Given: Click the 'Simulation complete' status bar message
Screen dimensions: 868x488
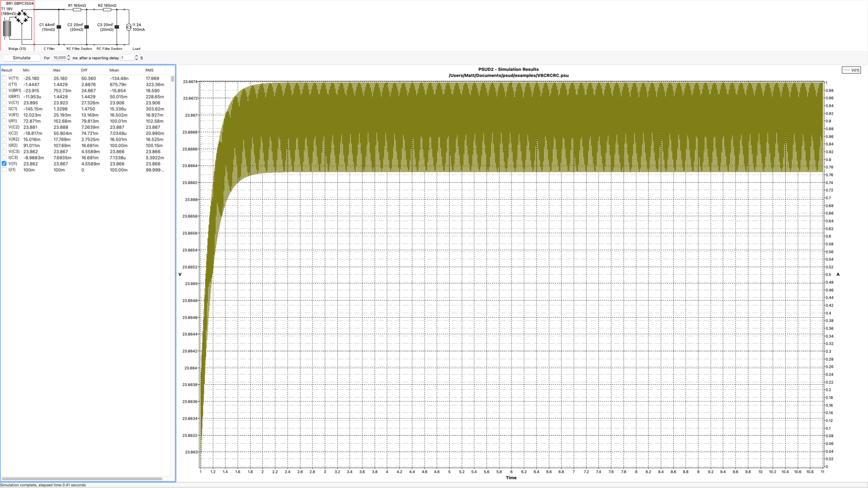Looking at the screenshot, I should pos(43,485).
